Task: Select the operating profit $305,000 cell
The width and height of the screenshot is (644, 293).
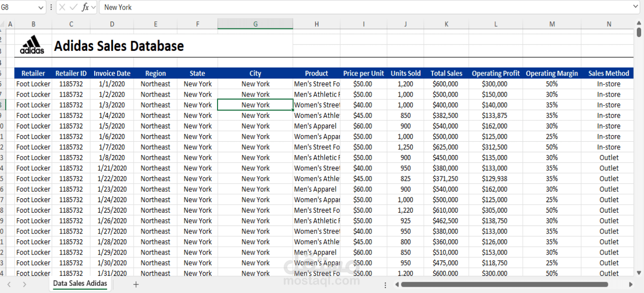Action: pyautogui.click(x=495, y=210)
